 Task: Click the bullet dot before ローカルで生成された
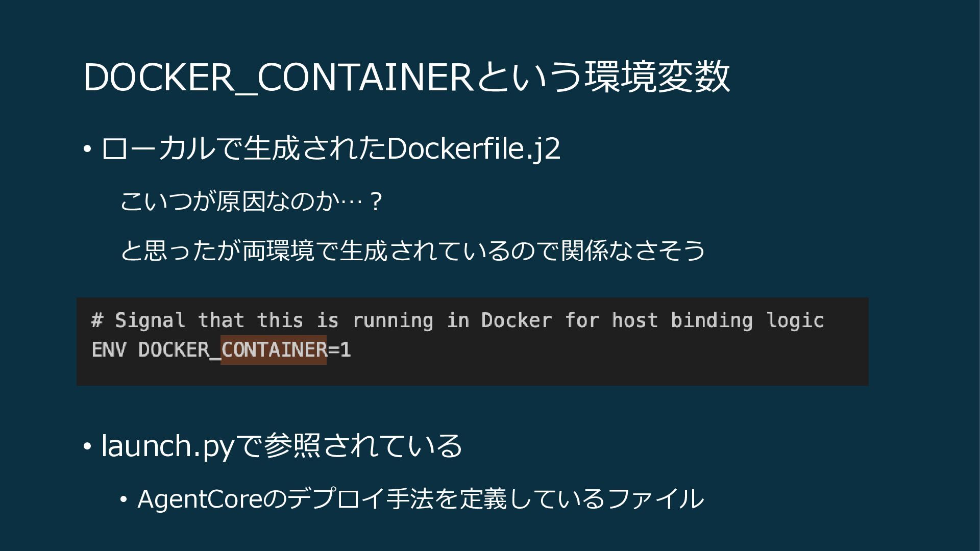click(x=88, y=149)
